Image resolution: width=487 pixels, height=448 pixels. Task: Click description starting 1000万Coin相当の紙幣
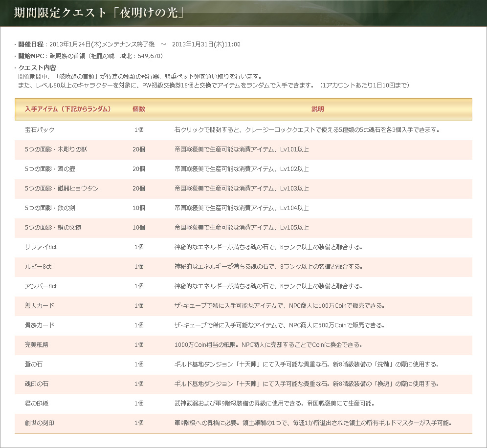tap(268, 345)
